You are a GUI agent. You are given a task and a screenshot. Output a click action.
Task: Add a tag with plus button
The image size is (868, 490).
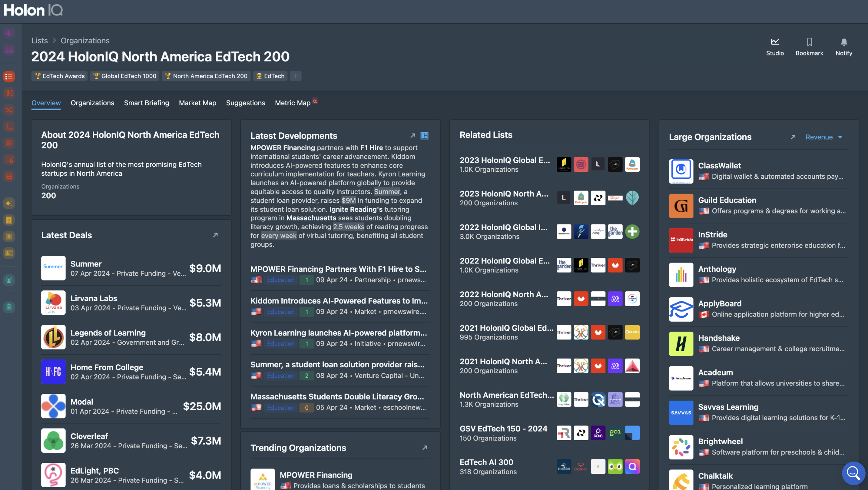295,76
